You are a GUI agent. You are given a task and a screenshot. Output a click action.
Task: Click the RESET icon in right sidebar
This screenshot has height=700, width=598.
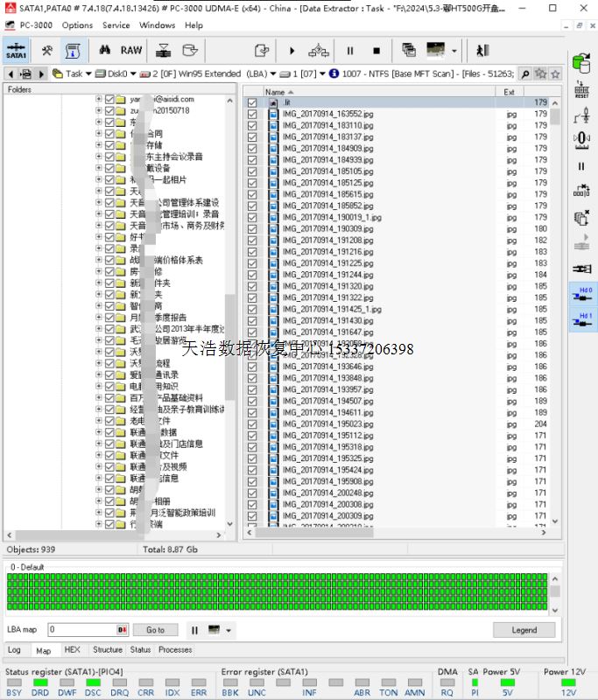point(580,88)
